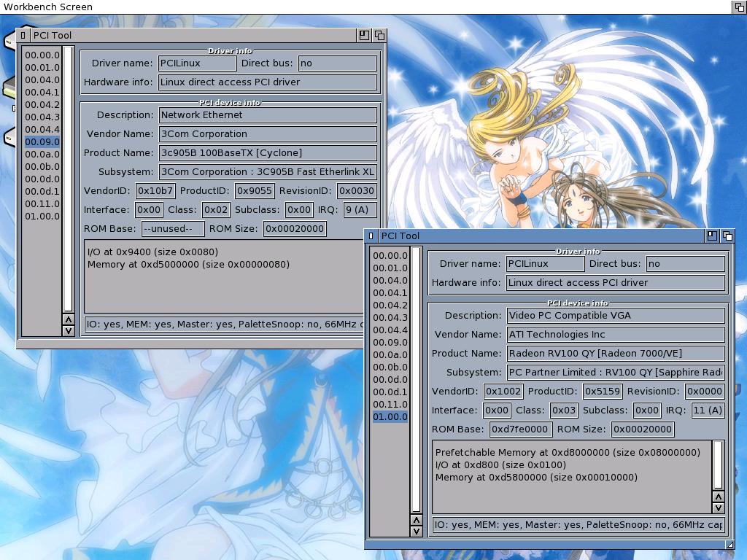Select device 00.04.0 in front window
This screenshot has height=560, width=747.
pos(390,281)
